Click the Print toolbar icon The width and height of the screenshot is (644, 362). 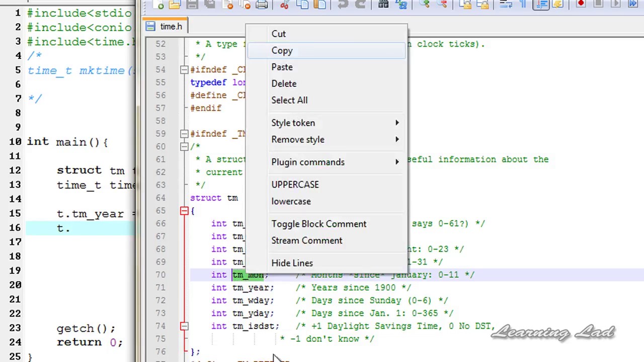262,5
